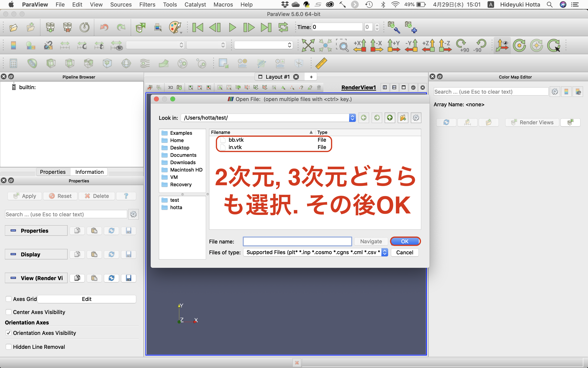588x368 pixels.
Task: Jump to last frame
Action: coord(266,27)
